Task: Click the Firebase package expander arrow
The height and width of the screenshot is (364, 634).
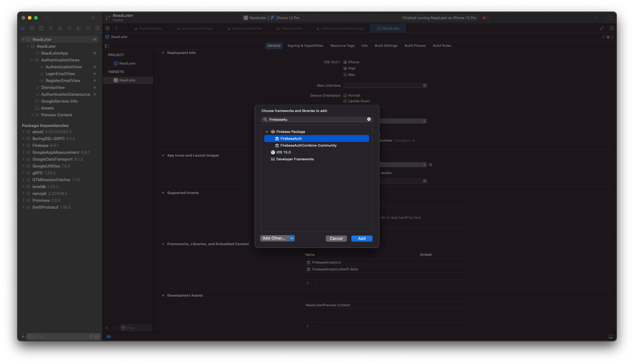Action: [x=267, y=132]
